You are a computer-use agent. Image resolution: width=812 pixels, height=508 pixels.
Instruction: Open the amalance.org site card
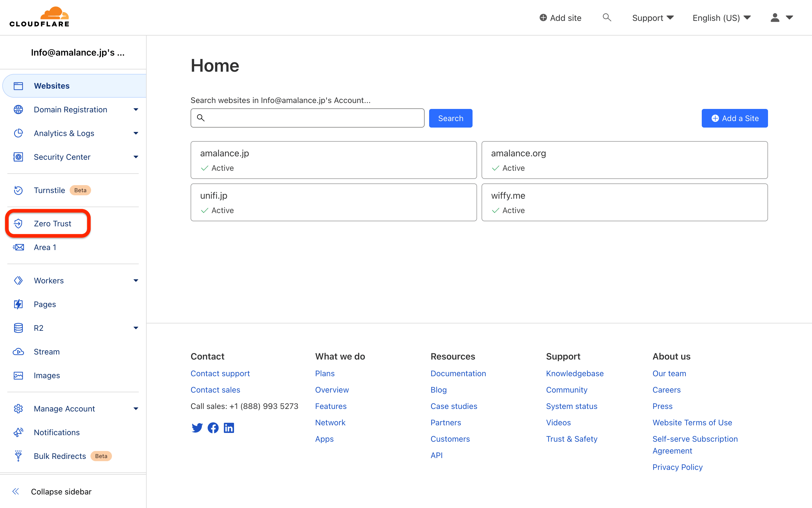click(x=625, y=160)
